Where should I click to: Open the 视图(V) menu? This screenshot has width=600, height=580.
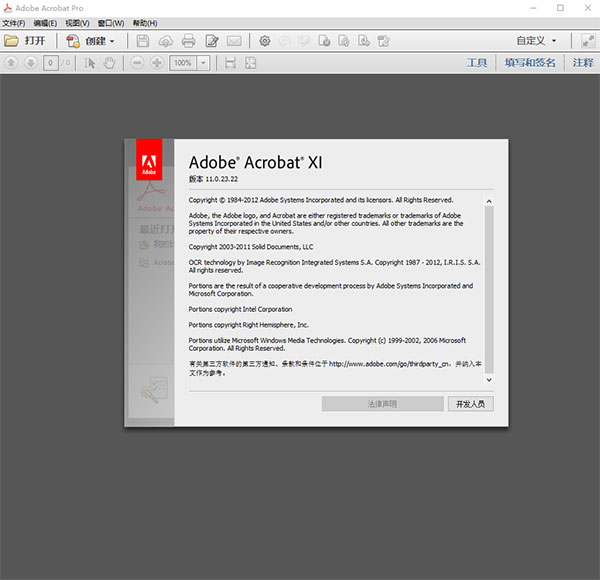tap(77, 23)
